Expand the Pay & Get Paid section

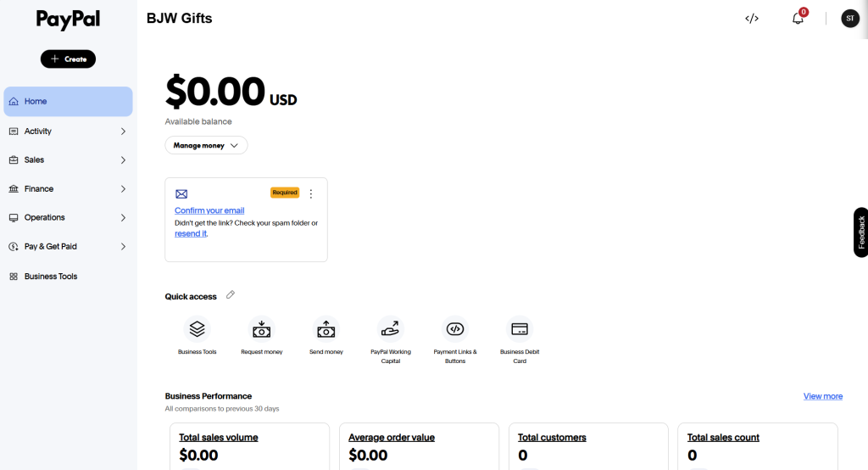[x=68, y=246]
